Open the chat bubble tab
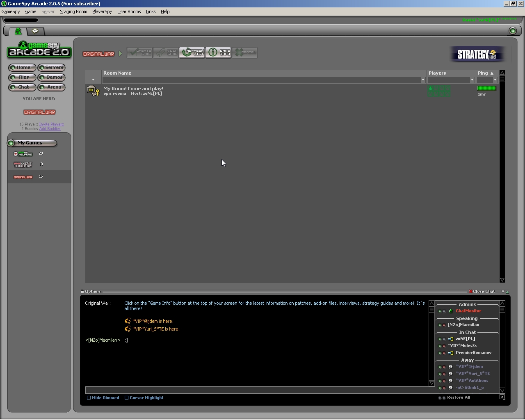The width and height of the screenshot is (525, 420). pos(35,31)
